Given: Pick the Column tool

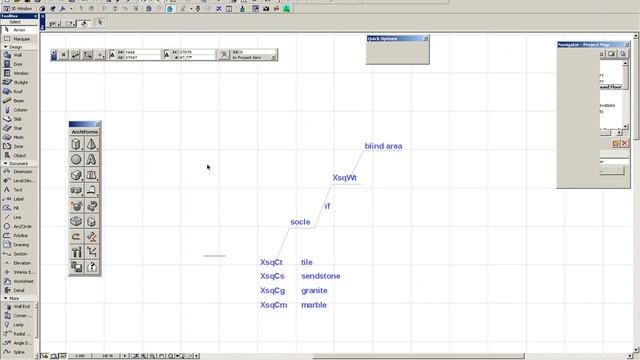Looking at the screenshot, I should pyautogui.click(x=18, y=110).
